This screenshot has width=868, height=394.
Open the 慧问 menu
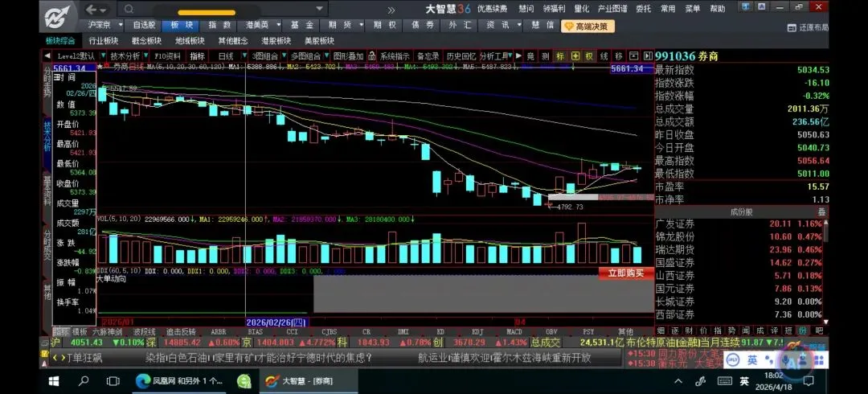[526, 9]
